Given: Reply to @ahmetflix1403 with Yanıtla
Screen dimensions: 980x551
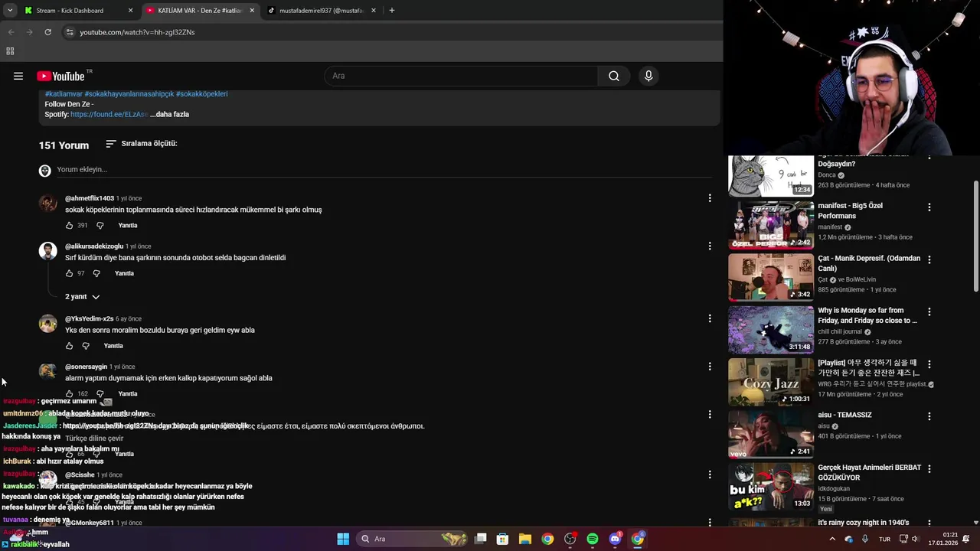Looking at the screenshot, I should (x=128, y=225).
